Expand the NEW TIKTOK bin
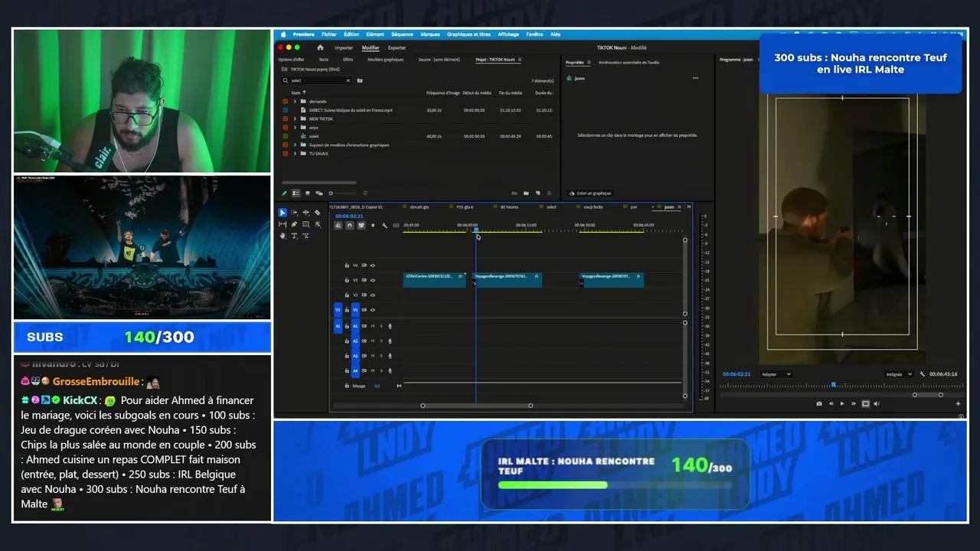Screen dimensions: 980x551 click(295, 119)
